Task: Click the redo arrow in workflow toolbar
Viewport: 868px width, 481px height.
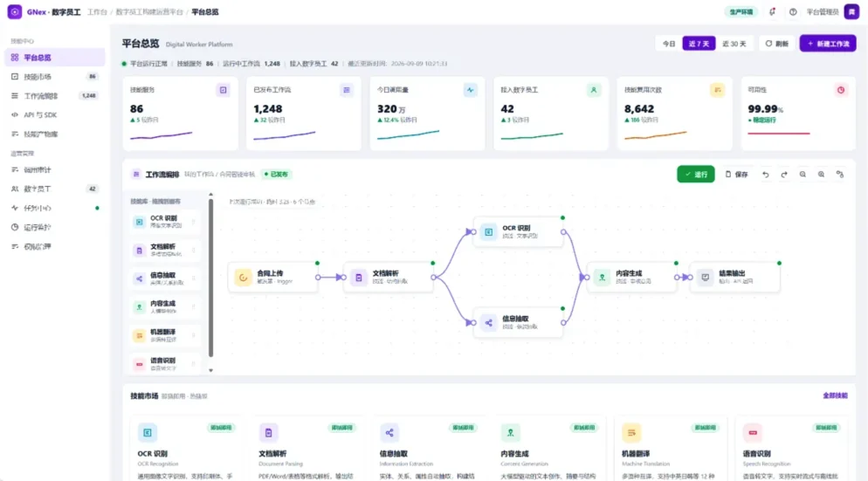Action: 784,175
